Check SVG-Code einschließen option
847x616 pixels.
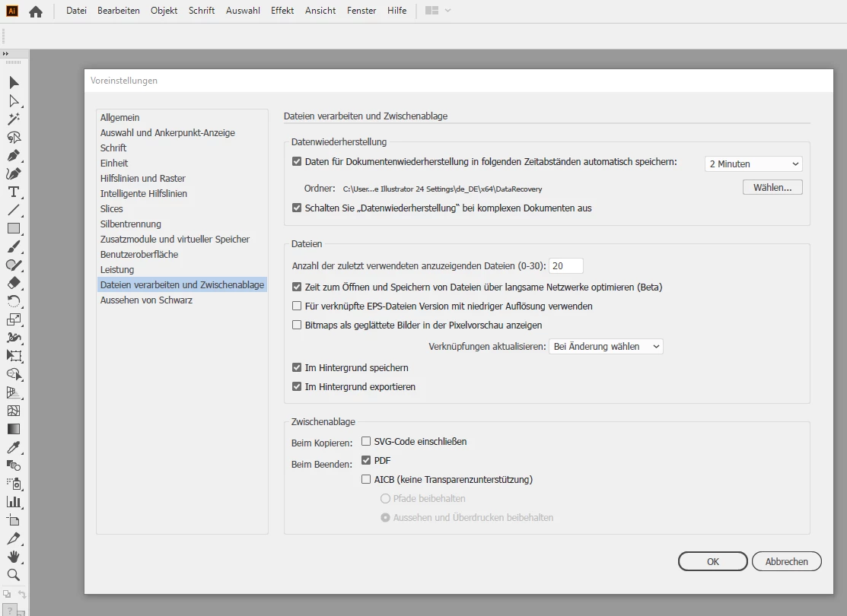[366, 442]
